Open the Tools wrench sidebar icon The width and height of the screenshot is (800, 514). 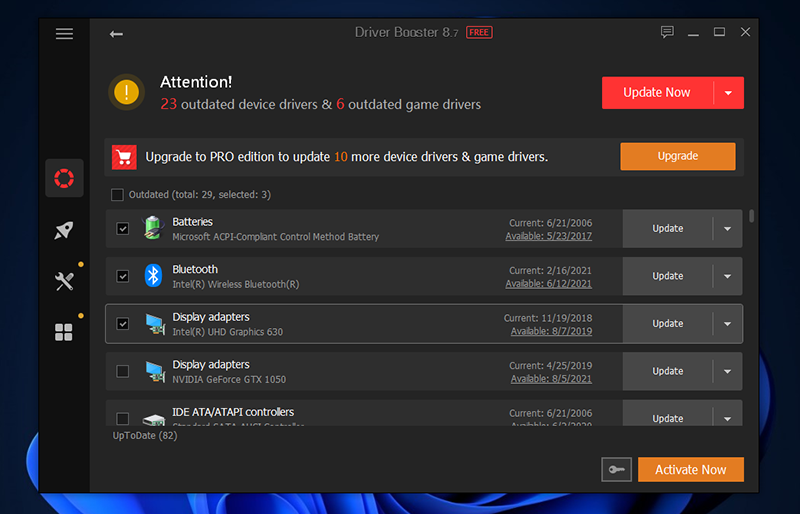[64, 281]
